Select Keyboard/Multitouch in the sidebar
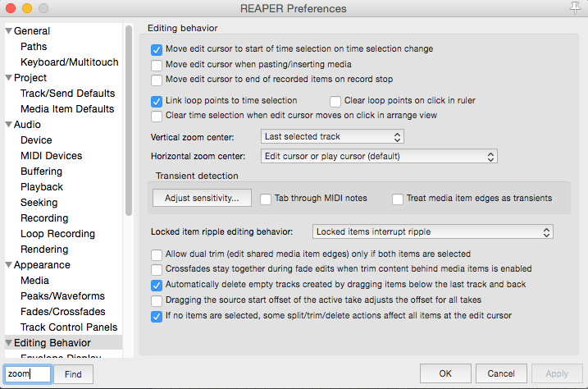This screenshot has height=389, width=588. coord(69,62)
